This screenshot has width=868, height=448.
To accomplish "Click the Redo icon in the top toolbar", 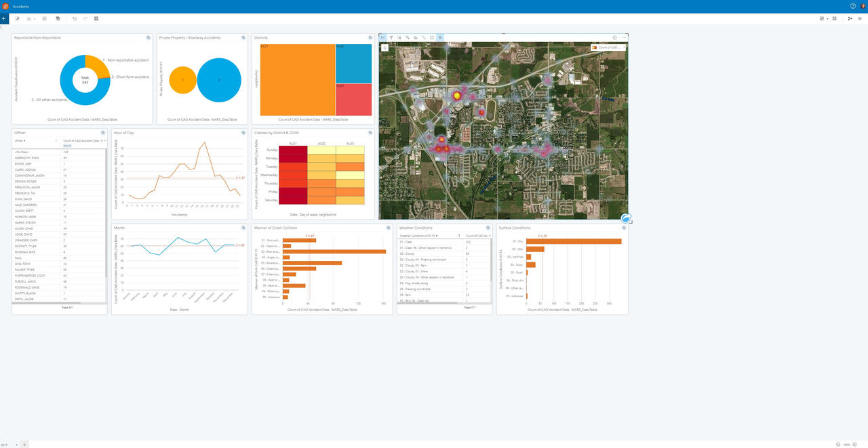I will click(x=85, y=18).
